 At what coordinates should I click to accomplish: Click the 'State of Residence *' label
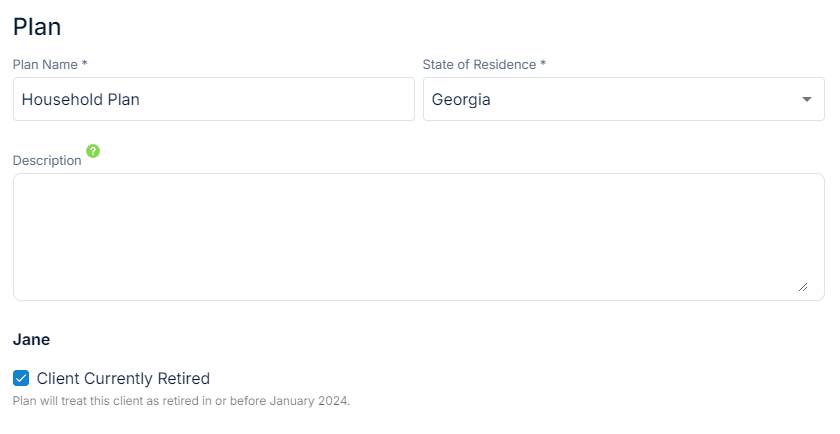pos(480,64)
